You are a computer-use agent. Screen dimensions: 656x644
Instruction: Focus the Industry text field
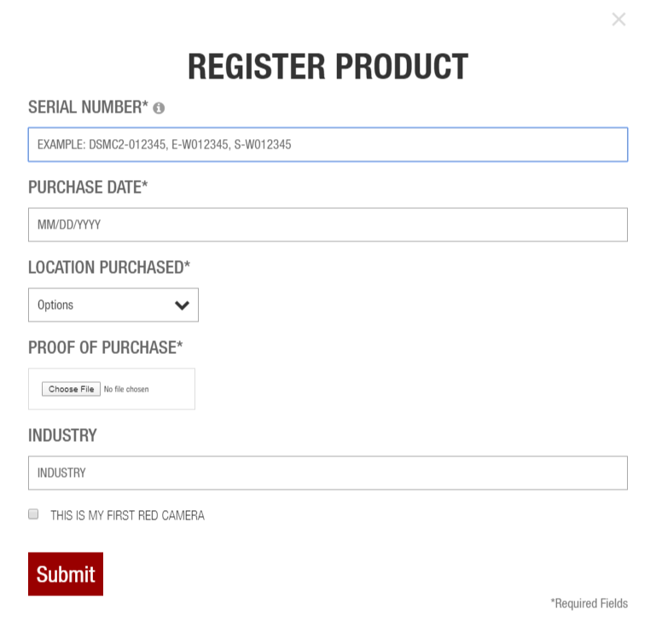(328, 473)
